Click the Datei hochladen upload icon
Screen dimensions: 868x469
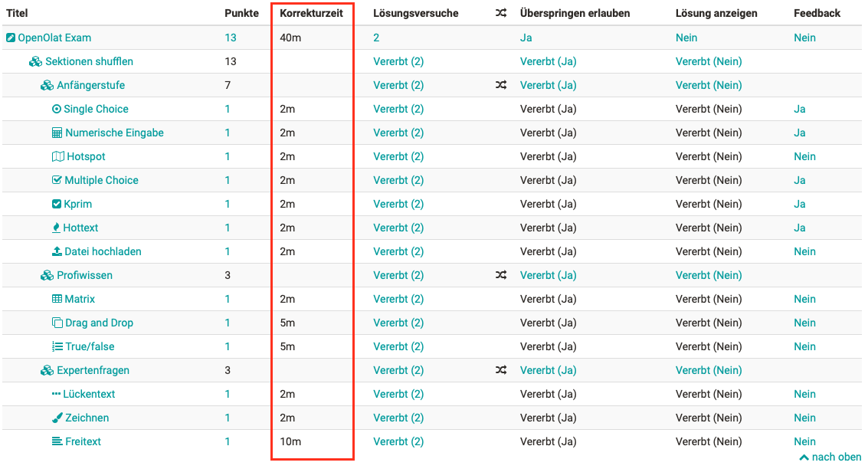coord(57,251)
